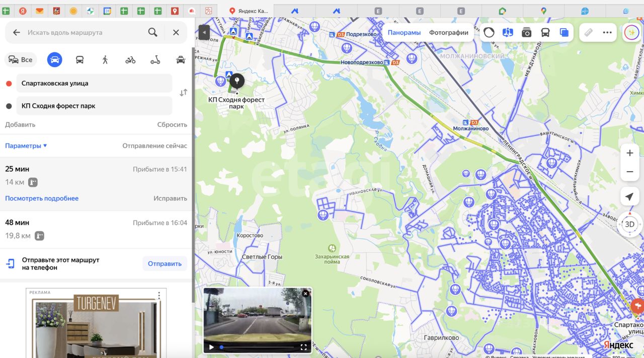Choose the scooter route mode
The height and width of the screenshot is (358, 644).
point(155,60)
